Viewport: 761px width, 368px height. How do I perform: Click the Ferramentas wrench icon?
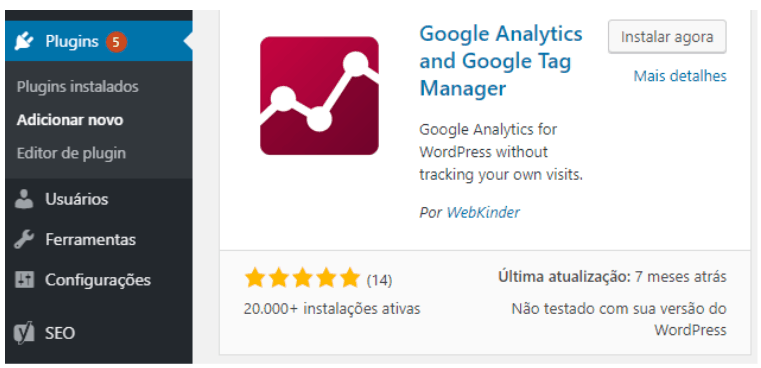pyautogui.click(x=24, y=240)
